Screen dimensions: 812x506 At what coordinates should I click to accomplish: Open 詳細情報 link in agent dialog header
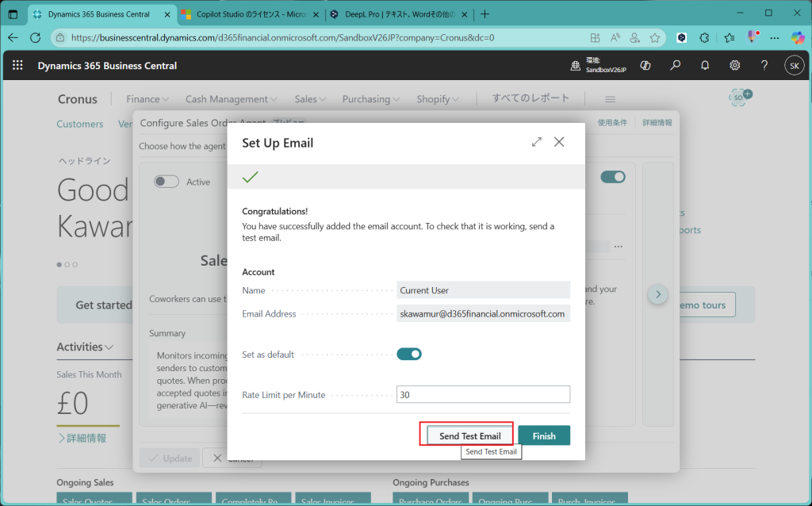[x=657, y=123]
